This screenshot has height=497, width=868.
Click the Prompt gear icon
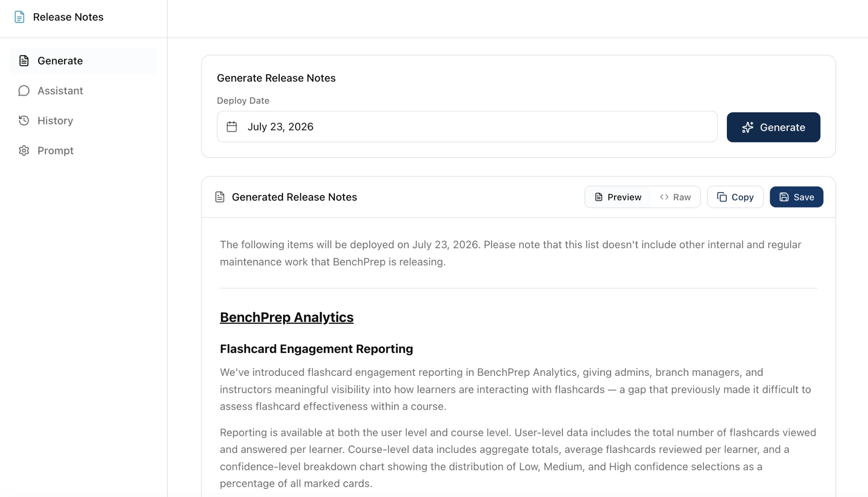24,150
